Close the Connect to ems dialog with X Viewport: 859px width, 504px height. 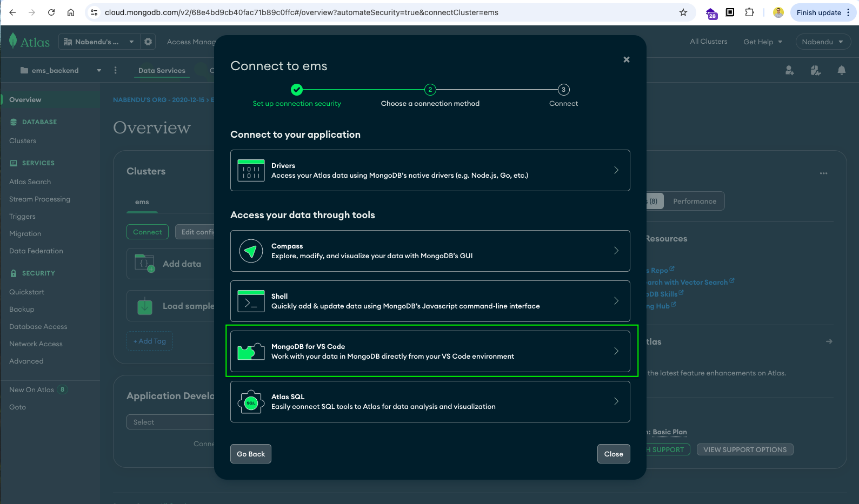pos(627,59)
